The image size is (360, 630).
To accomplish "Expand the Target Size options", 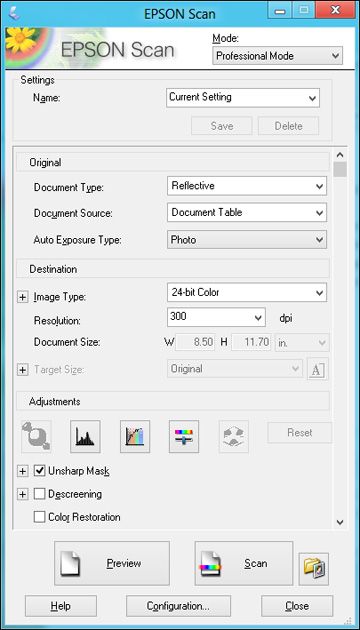I will [23, 370].
